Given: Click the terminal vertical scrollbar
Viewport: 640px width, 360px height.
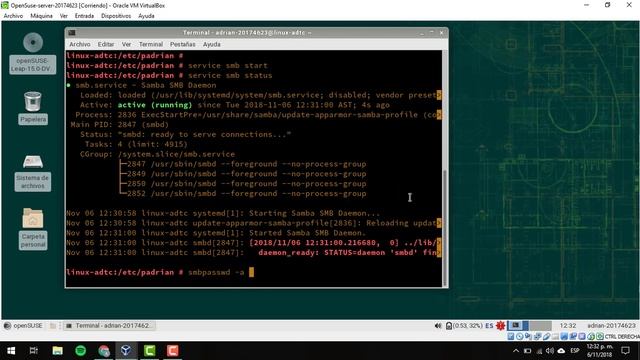Looking at the screenshot, I should 445,168.
